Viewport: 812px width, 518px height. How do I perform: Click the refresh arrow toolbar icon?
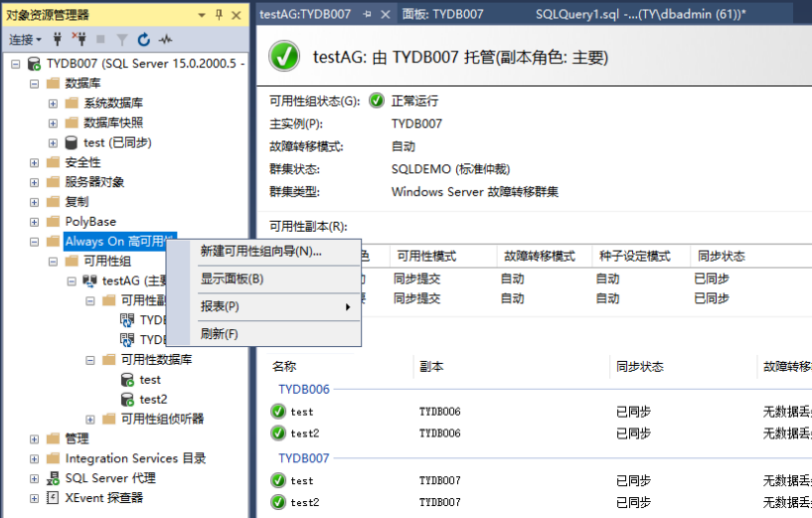point(144,40)
